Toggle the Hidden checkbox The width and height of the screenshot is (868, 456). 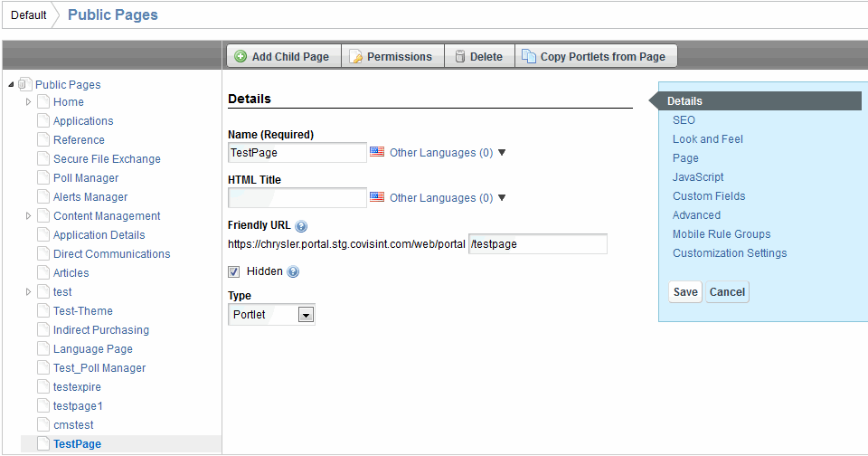tap(234, 271)
